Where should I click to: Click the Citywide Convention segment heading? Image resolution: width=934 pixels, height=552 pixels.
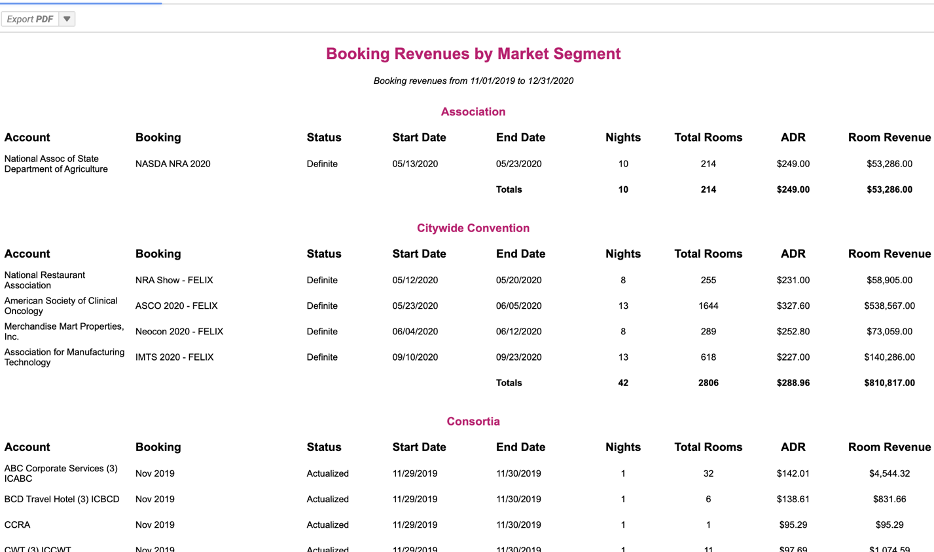(x=473, y=228)
